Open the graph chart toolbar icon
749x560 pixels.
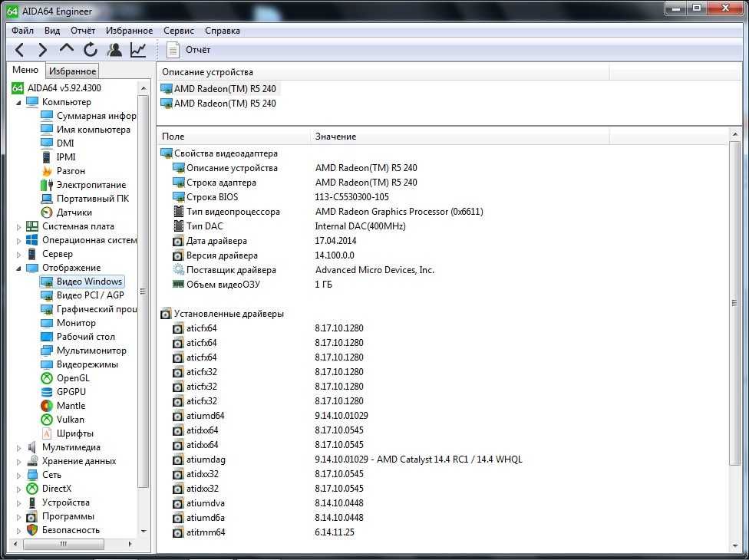138,50
